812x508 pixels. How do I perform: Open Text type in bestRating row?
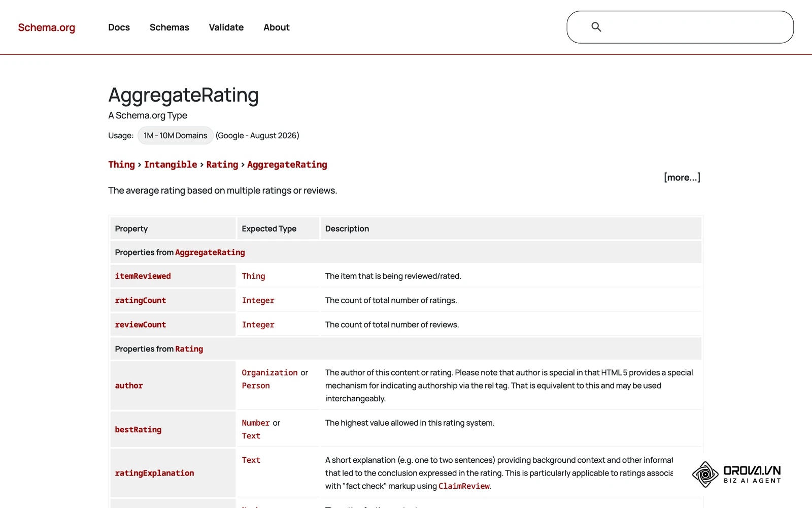[251, 436]
